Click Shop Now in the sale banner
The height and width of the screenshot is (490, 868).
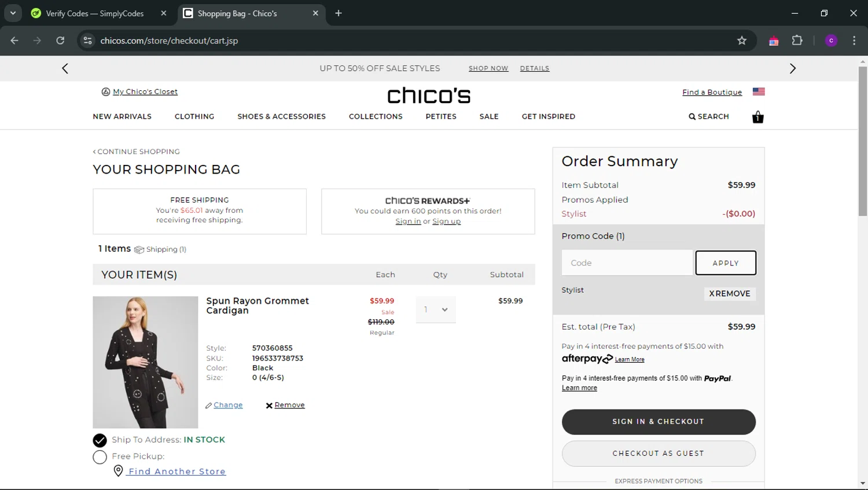coord(488,68)
